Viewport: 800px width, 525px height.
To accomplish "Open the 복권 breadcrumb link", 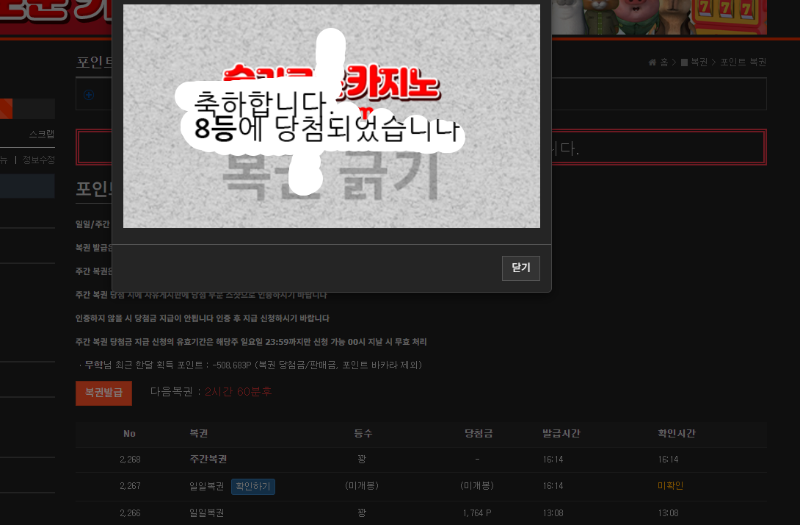I will pyautogui.click(x=696, y=62).
